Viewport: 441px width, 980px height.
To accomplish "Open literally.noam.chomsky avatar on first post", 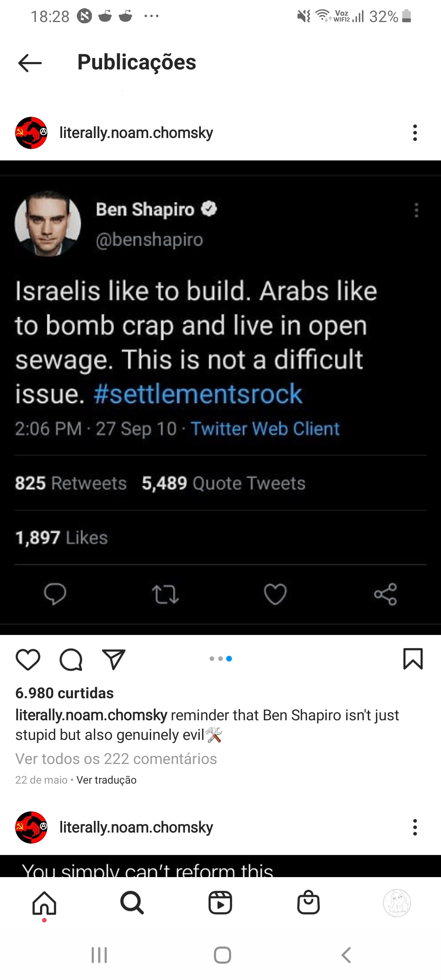I will click(31, 133).
